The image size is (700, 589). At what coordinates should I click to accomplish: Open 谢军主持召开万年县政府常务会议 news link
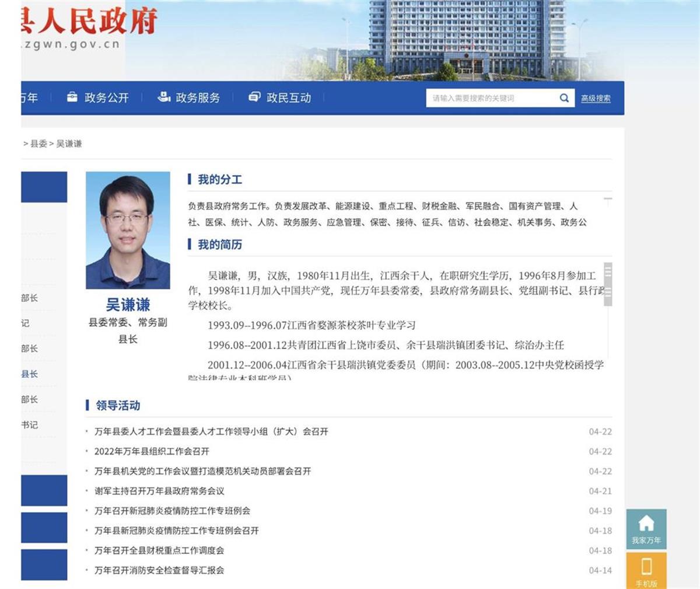point(159,491)
